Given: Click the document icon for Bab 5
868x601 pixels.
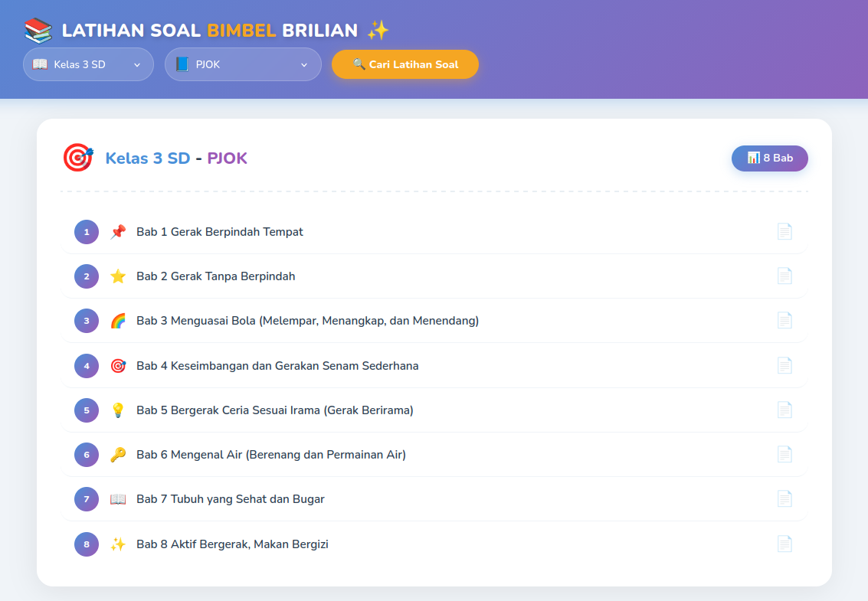Looking at the screenshot, I should (784, 410).
